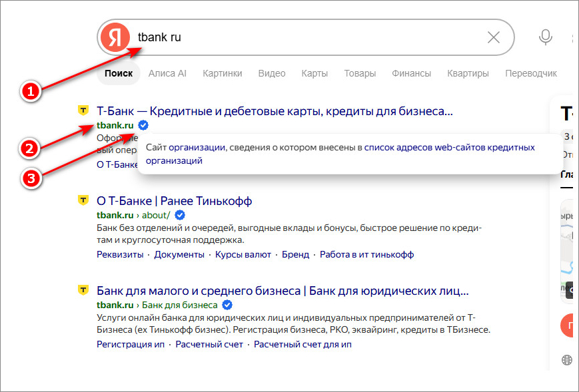This screenshot has width=579, height=392.
Task: Click verified badge next to about/ URL
Action: [x=180, y=215]
